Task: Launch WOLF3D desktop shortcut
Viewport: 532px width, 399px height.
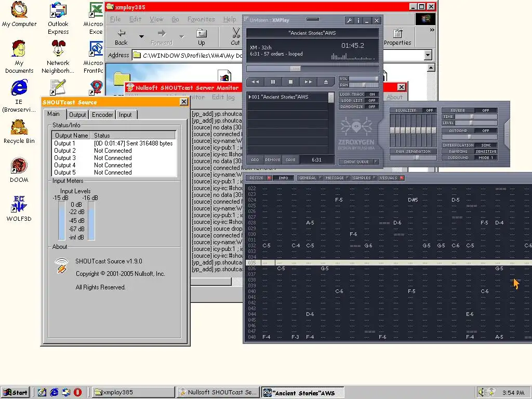Action: point(19,209)
